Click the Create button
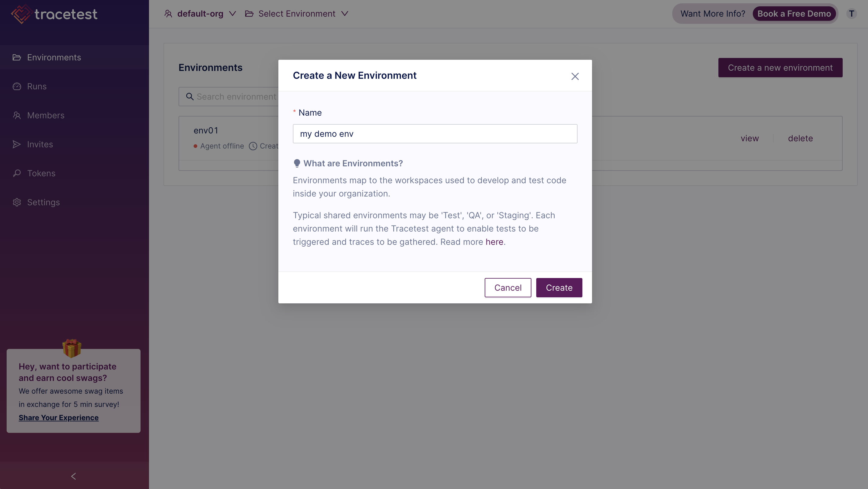This screenshot has height=489, width=868. coord(559,288)
